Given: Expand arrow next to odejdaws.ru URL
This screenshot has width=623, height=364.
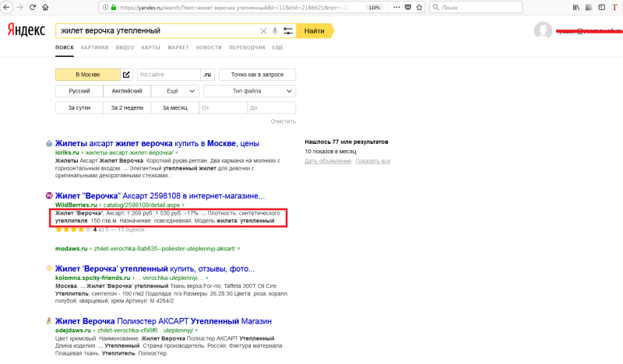Looking at the screenshot, I should tap(196, 331).
